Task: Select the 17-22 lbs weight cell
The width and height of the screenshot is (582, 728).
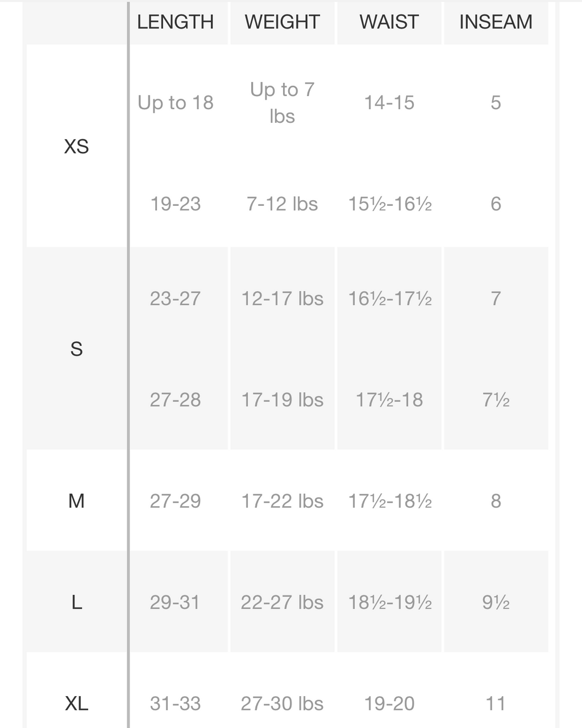Action: [x=282, y=500]
